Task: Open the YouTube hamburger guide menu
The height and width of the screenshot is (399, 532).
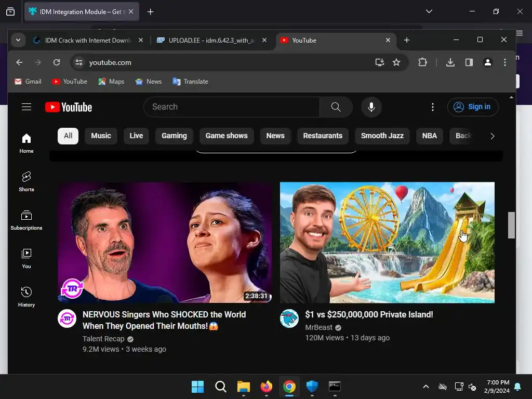Action: (26, 107)
